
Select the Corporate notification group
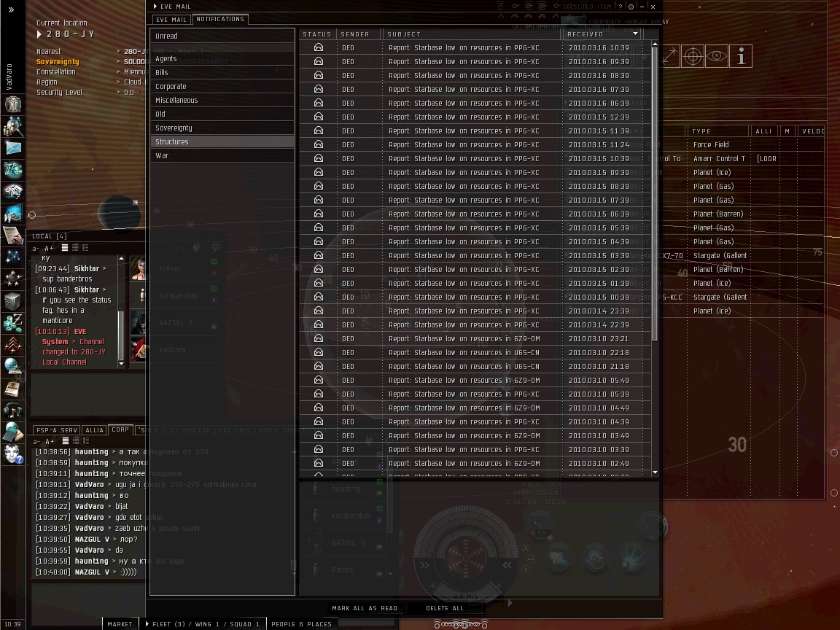click(222, 86)
